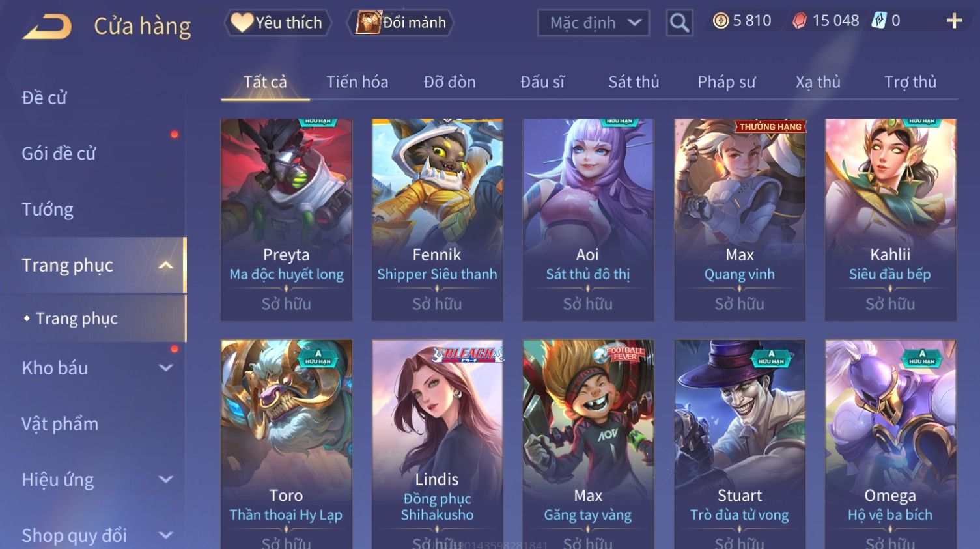
Task: Open Đổi mảnh fragment exchange
Action: (x=400, y=23)
